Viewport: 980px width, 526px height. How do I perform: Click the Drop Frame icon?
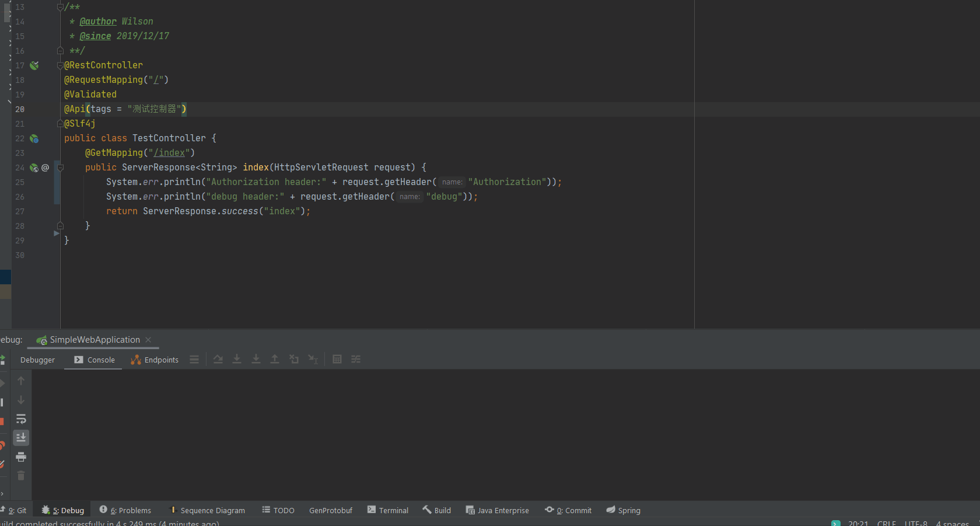[294, 359]
